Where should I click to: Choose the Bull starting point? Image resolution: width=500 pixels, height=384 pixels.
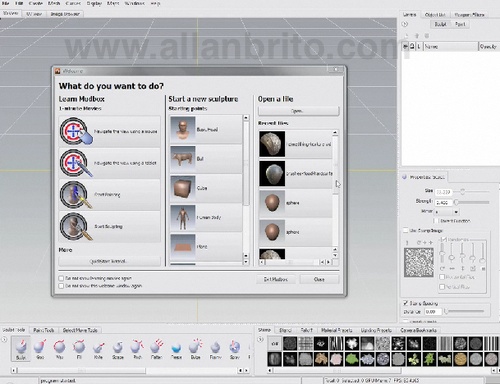pos(206,159)
